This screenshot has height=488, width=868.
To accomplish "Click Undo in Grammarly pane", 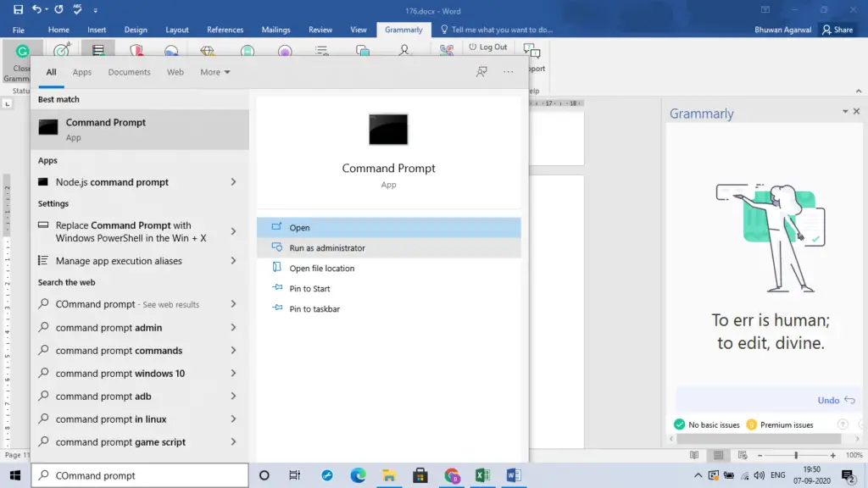I will coord(836,400).
